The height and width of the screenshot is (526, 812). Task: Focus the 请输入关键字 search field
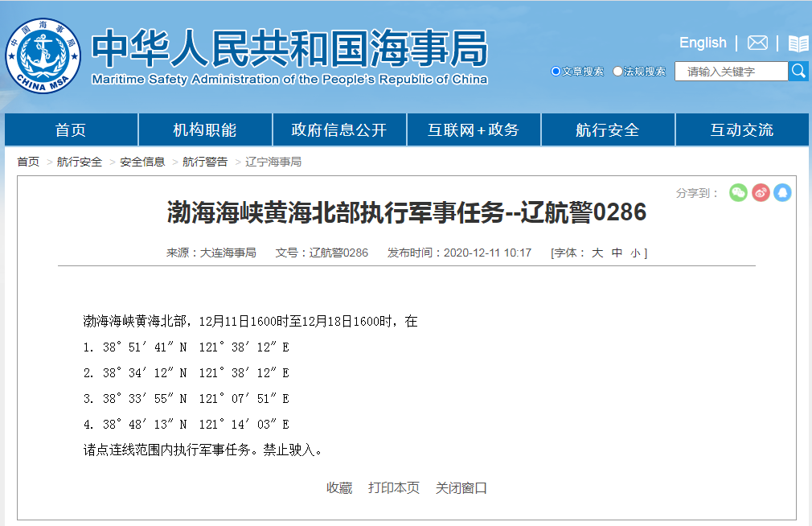click(x=732, y=72)
